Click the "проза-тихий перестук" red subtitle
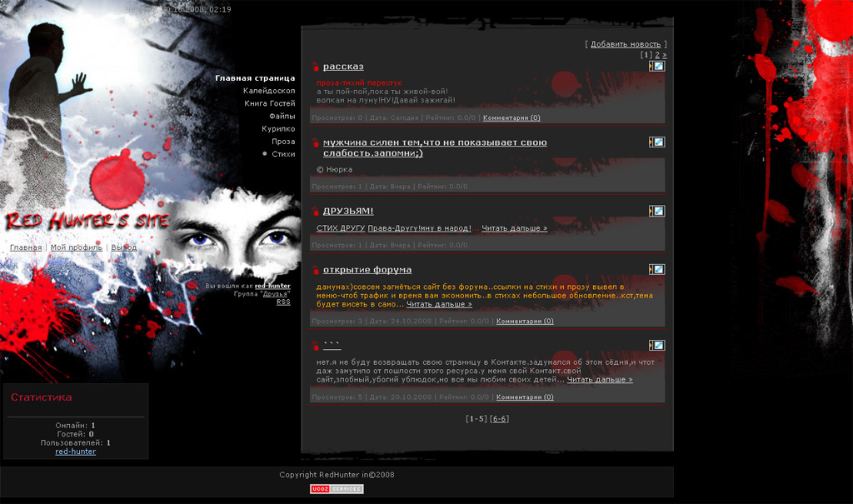 click(x=360, y=82)
